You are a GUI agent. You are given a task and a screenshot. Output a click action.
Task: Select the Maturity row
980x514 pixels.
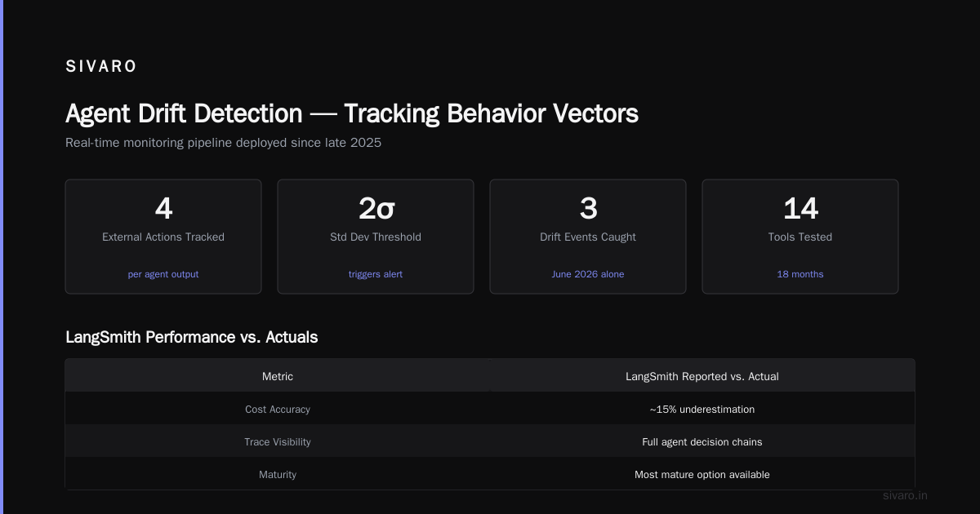coord(490,474)
